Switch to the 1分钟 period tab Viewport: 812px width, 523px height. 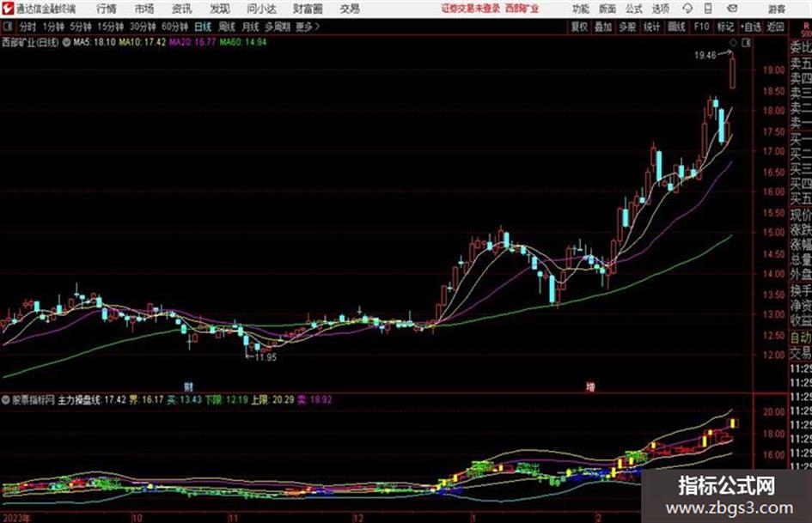(53, 27)
